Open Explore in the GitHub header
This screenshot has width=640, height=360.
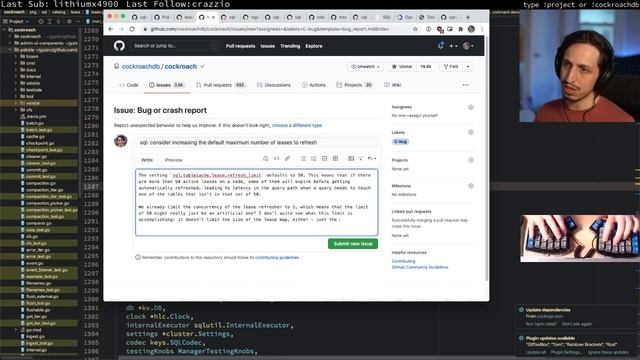314,46
